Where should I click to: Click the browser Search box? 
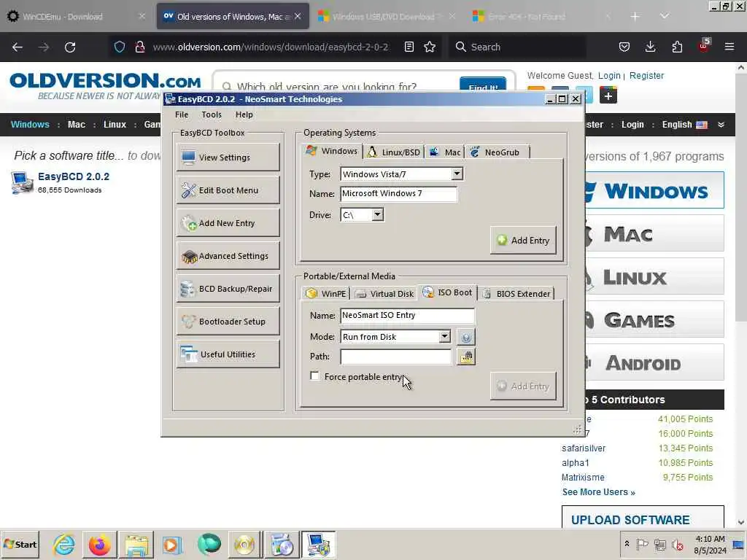517,47
